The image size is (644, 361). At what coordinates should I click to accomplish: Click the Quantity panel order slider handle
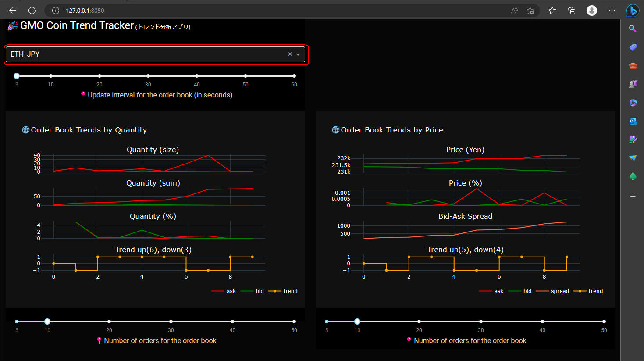click(47, 322)
